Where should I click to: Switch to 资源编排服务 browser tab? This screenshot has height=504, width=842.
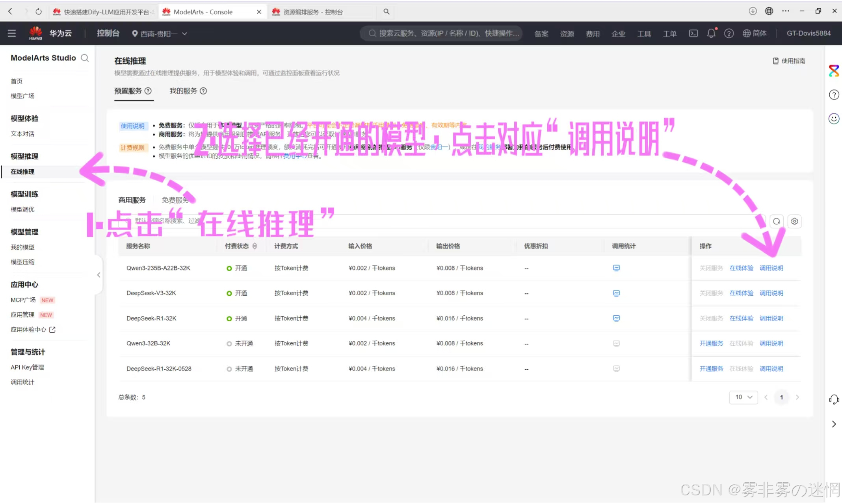(321, 12)
